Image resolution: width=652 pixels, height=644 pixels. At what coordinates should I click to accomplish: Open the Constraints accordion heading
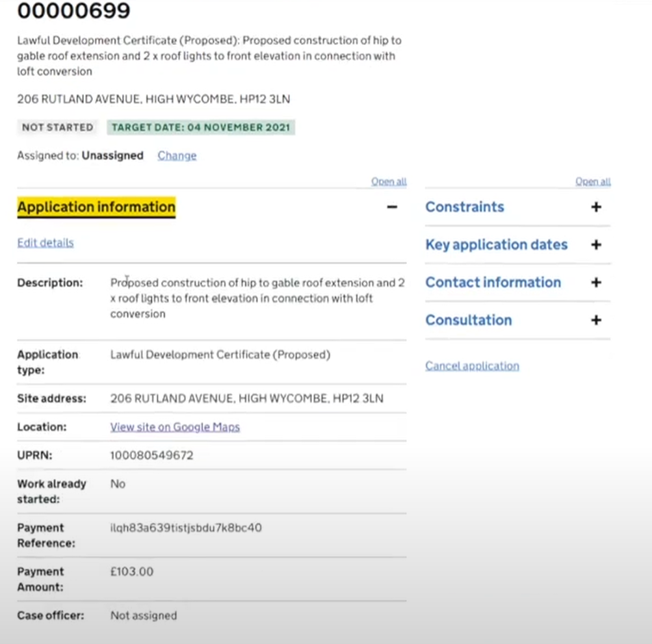[465, 207]
